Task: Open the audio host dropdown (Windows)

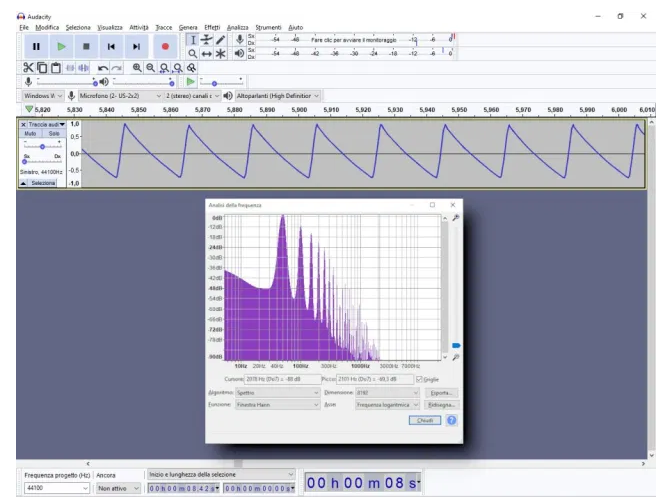Action: coord(43,96)
